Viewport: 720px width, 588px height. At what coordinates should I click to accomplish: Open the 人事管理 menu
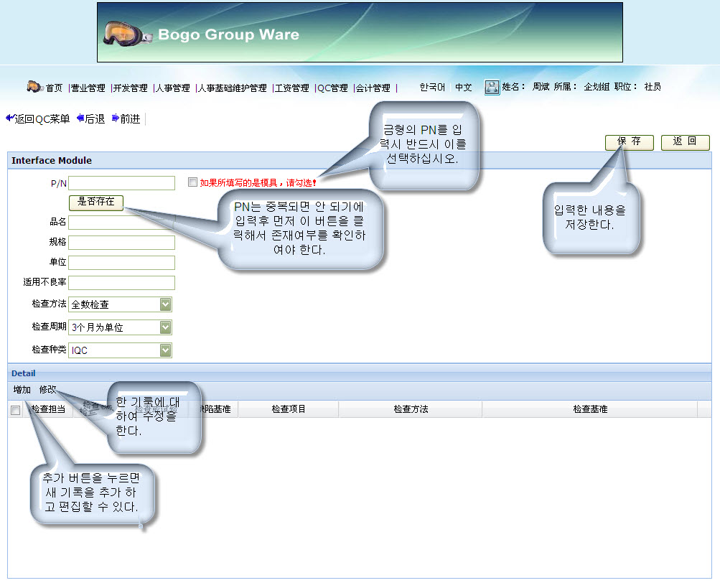[x=173, y=88]
